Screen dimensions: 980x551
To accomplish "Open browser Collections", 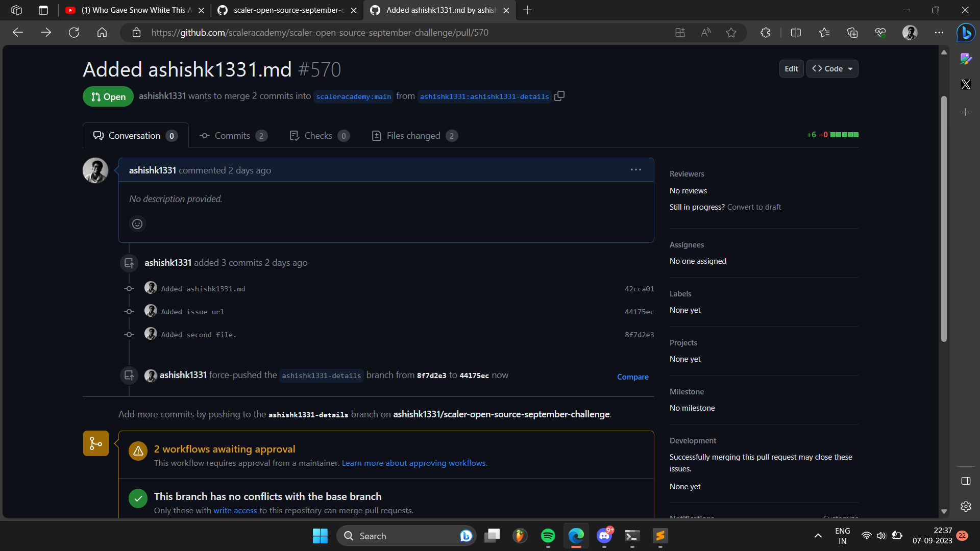I will (852, 32).
